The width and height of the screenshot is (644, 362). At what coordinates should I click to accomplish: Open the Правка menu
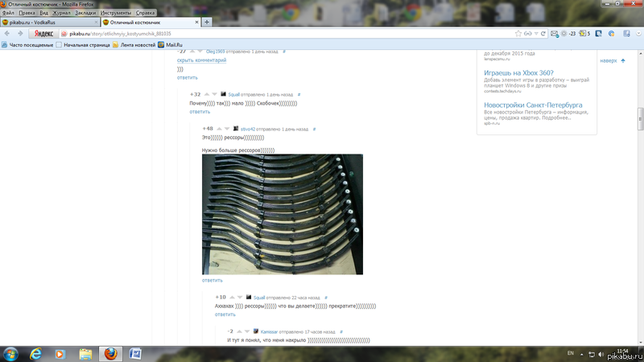point(27,13)
